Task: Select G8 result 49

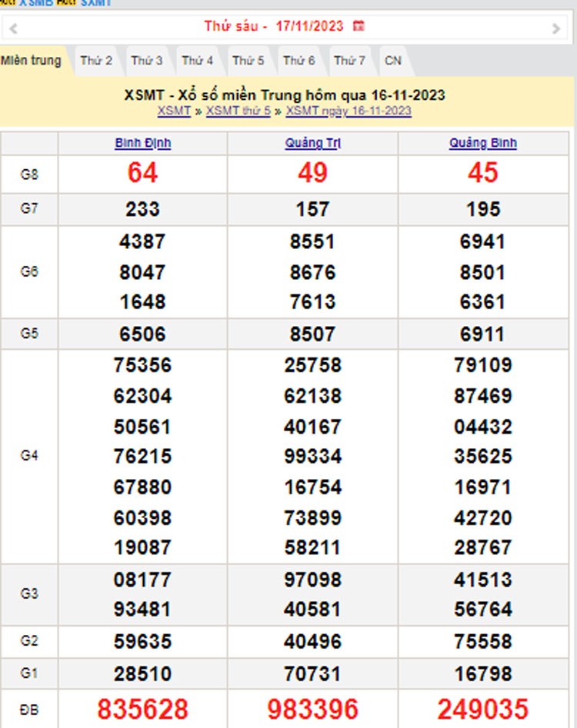Action: [312, 173]
